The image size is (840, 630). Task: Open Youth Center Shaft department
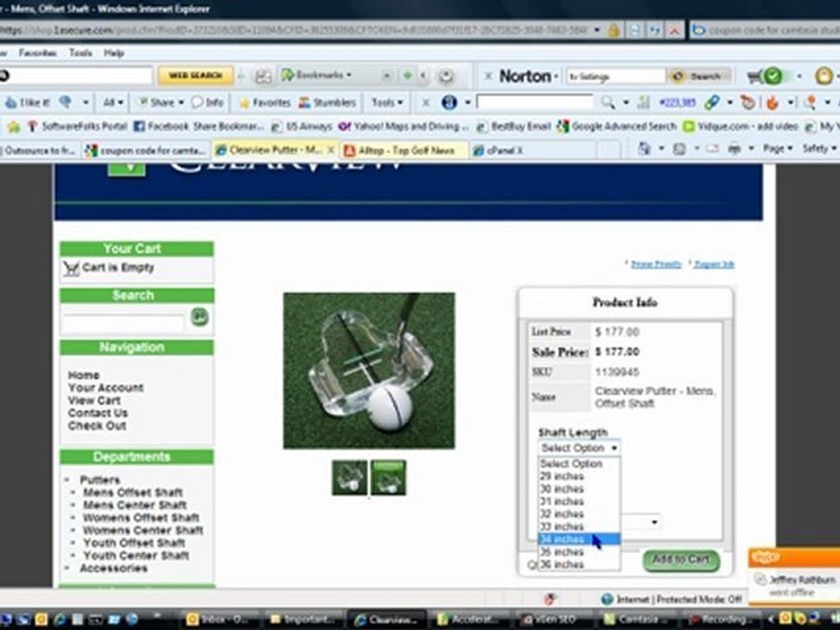[x=136, y=556]
